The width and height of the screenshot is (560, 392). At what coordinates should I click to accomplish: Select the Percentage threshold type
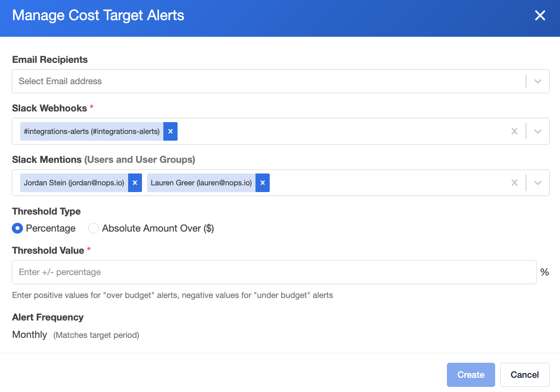pyautogui.click(x=17, y=228)
